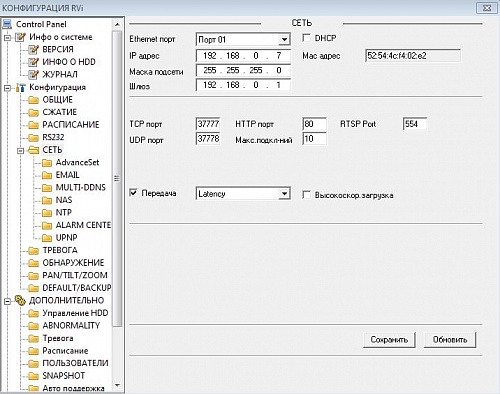Click the TCP порт field
This screenshot has width=500, height=394.
pos(208,124)
